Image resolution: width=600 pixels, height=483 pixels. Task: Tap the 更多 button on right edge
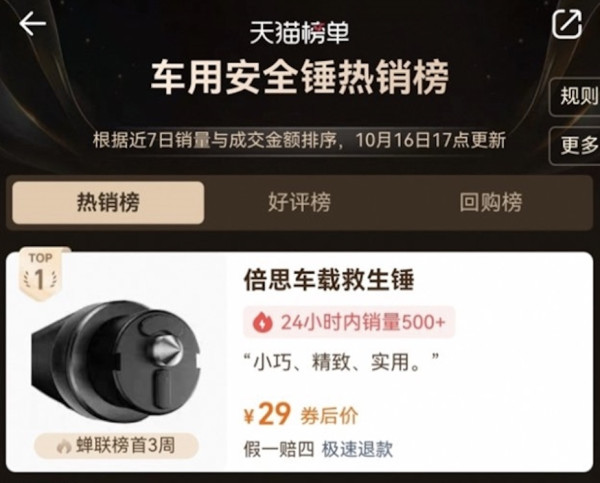coord(575,145)
